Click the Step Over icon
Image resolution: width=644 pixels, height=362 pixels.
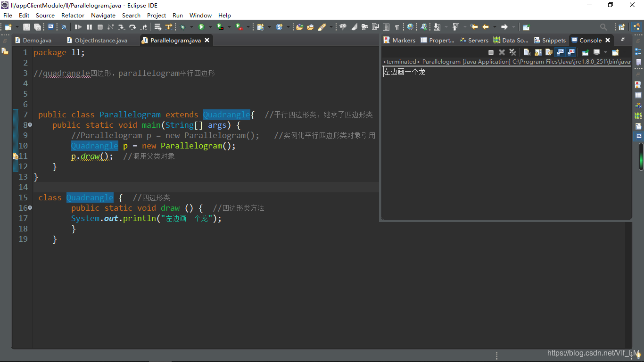132,27
